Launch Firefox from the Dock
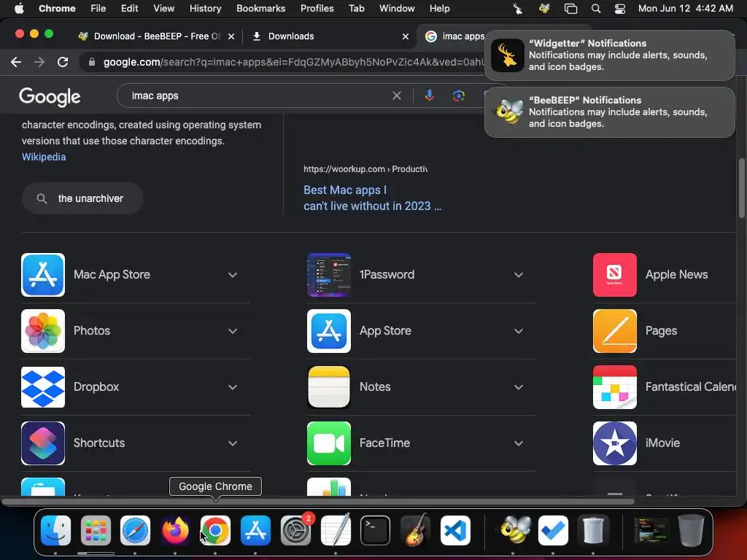Screen dimensions: 747x560 [175, 530]
